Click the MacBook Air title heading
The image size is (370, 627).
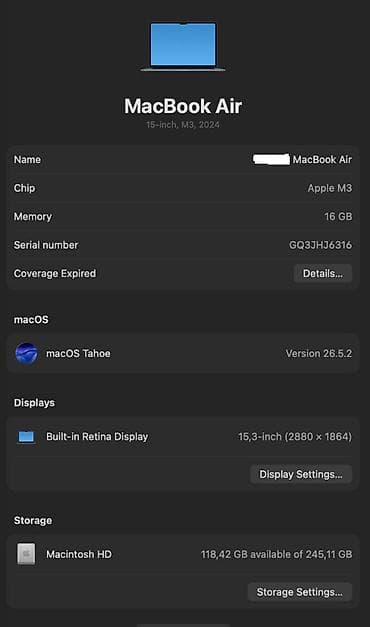click(183, 106)
